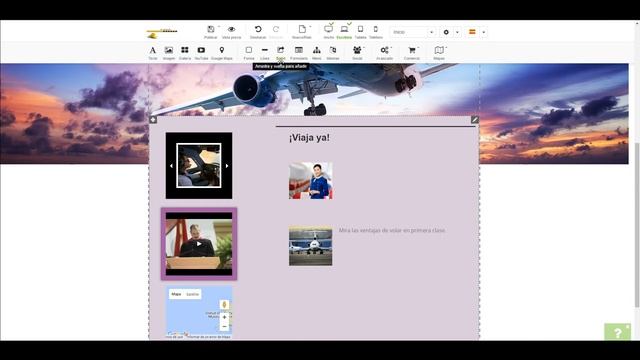Play the embedded speech video
Image resolution: width=640 pixels, height=360 pixels.
pyautogui.click(x=199, y=244)
